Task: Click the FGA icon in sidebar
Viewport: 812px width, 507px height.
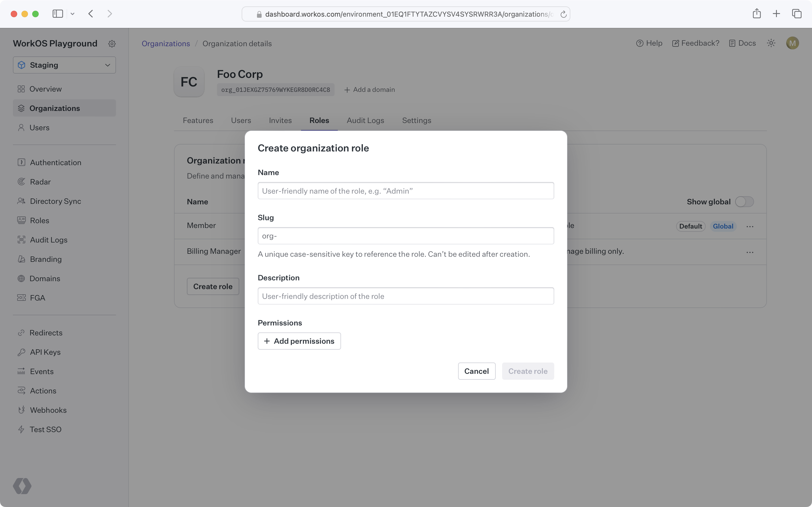Action: tap(21, 298)
